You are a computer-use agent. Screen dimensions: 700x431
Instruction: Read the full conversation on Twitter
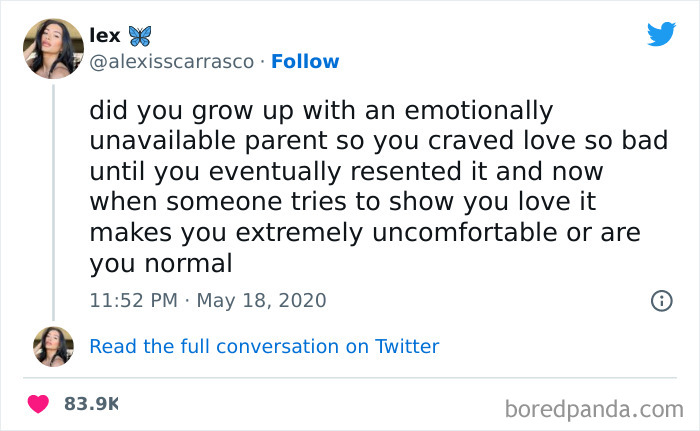[264, 347]
